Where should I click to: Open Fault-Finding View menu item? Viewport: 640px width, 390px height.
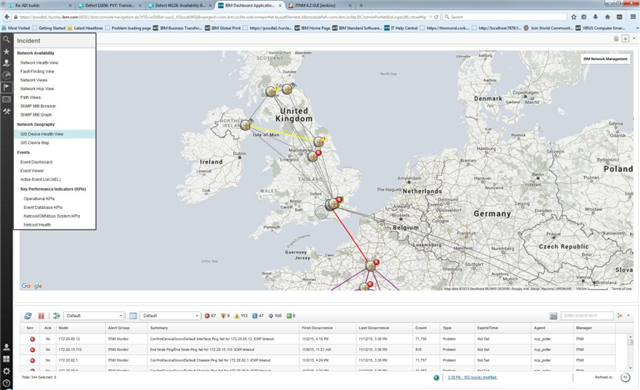pos(37,71)
